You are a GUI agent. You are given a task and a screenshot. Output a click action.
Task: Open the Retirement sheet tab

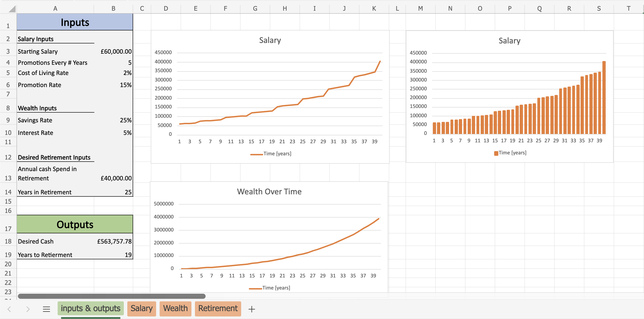pyautogui.click(x=217, y=309)
